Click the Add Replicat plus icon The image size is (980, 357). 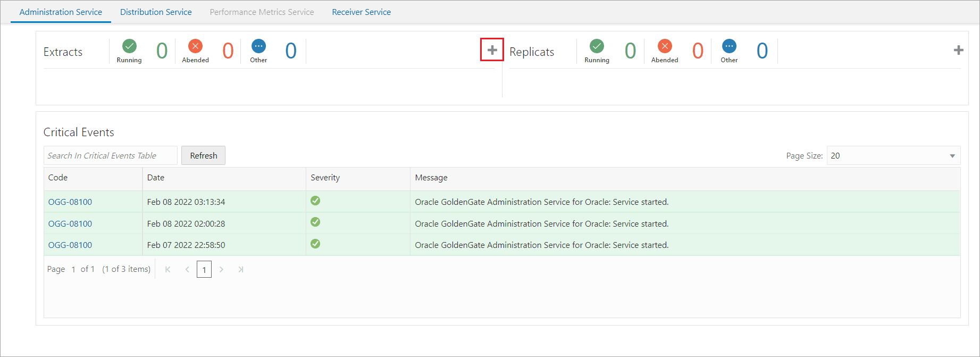[958, 50]
